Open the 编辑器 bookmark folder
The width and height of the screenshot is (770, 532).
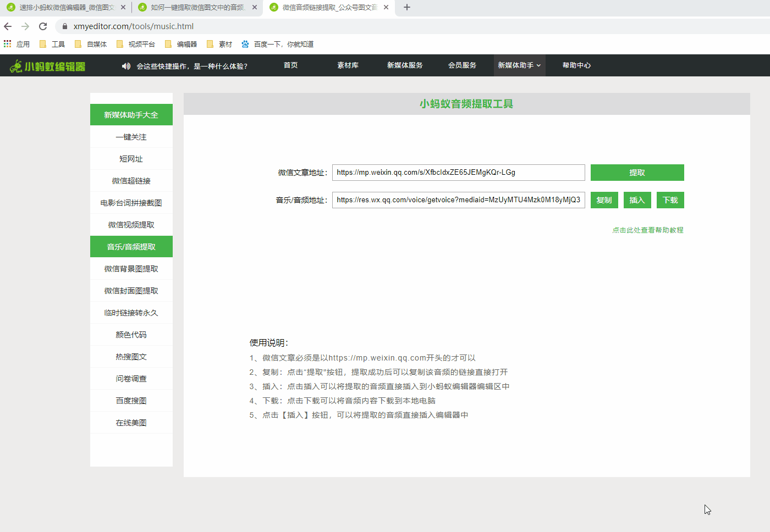(181, 44)
